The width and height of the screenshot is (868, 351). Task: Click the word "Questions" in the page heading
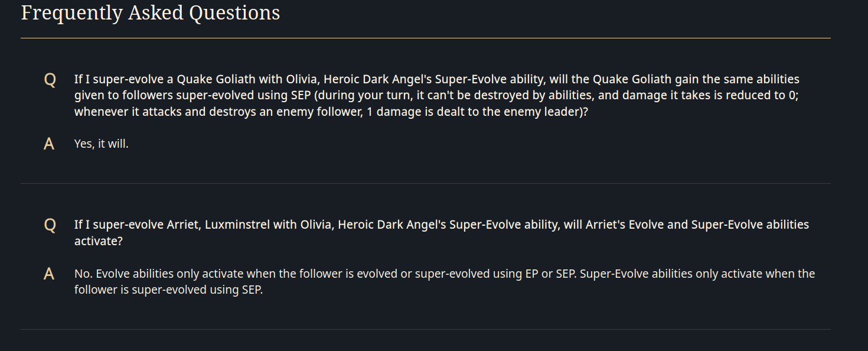234,12
